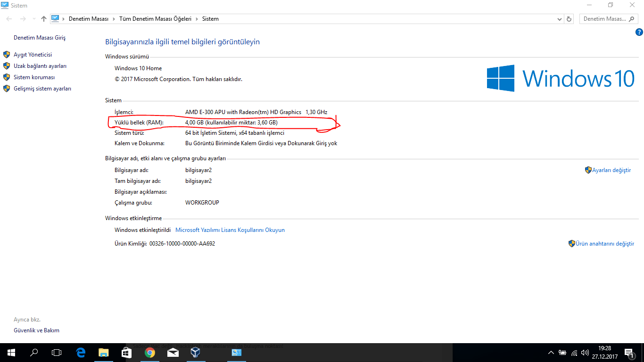This screenshot has width=644, height=362.
Task: Open Gelişmiş sistem ayarları
Action: tap(42, 89)
